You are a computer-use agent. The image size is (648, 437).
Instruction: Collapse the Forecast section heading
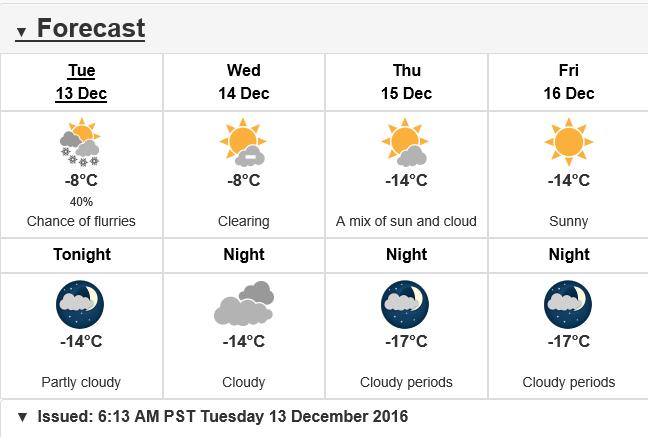80,29
